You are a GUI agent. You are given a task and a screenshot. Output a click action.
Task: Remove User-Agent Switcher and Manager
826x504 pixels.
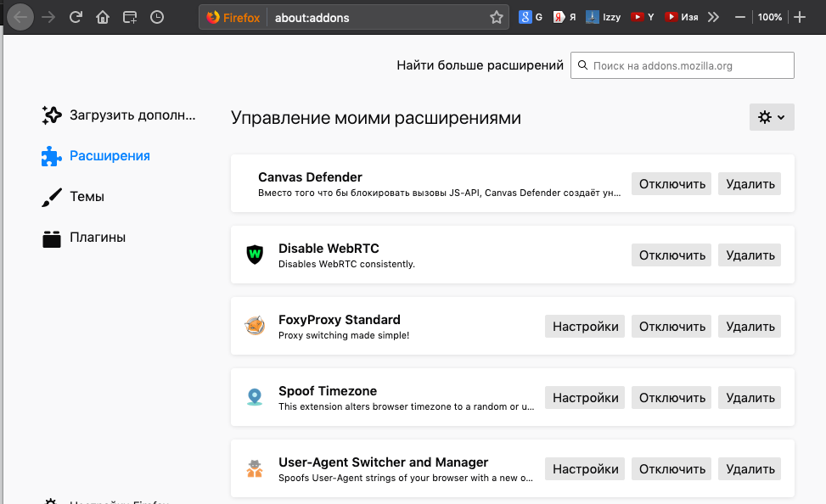tap(750, 468)
